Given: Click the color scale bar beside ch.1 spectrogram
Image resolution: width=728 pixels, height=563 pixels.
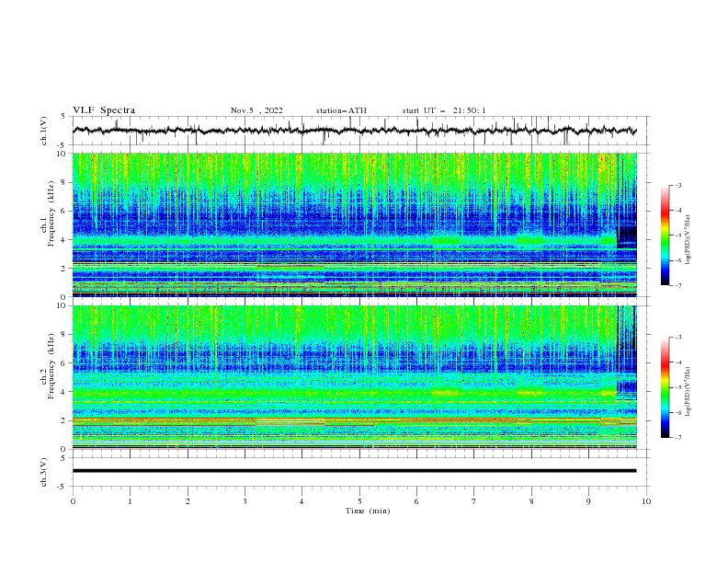Looking at the screenshot, I should click(x=665, y=236).
